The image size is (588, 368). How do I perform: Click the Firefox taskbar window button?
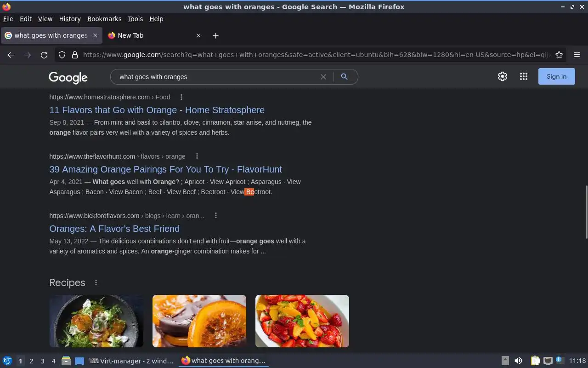224,361
